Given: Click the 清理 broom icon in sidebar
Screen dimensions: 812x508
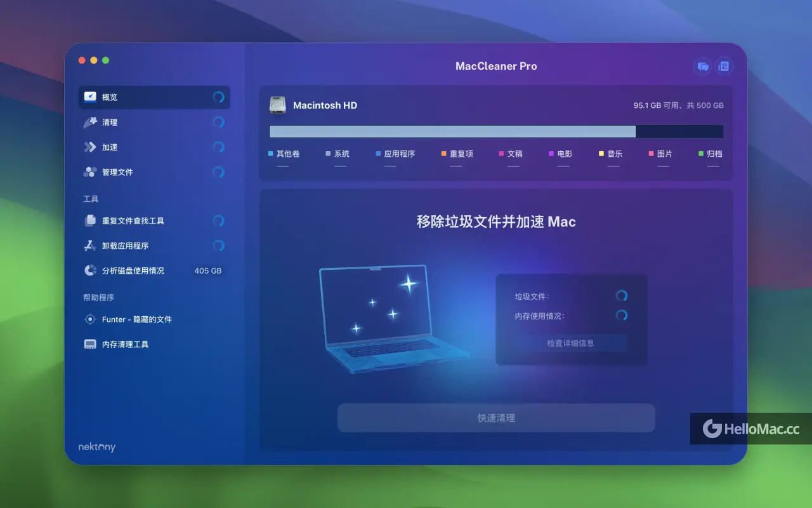Looking at the screenshot, I should tap(90, 122).
